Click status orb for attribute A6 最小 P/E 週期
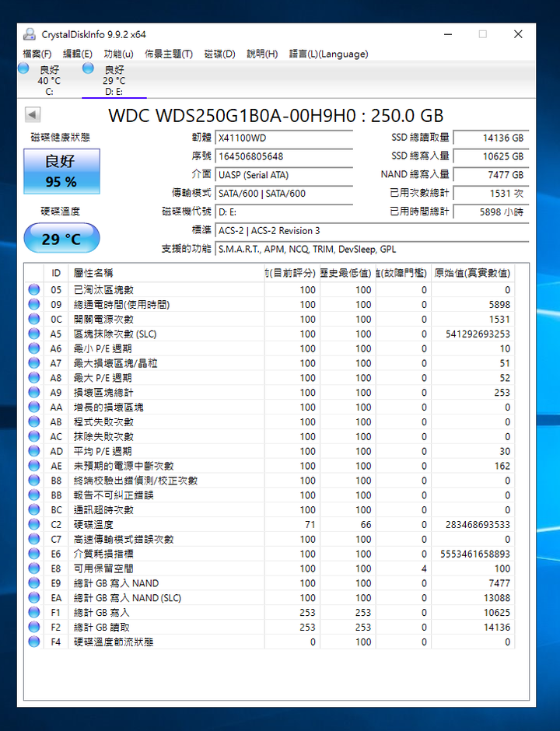Screen dimensions: 560x731 (x=34, y=348)
